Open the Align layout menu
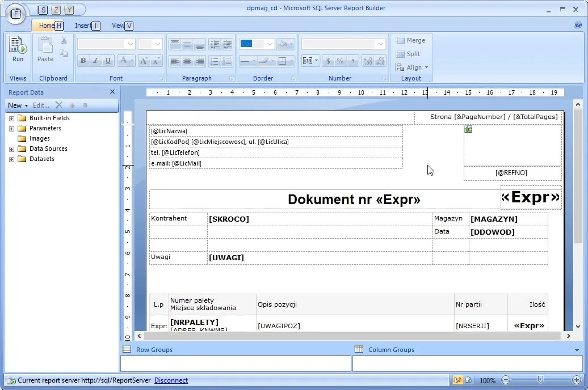The width and height of the screenshot is (588, 390). (x=411, y=67)
